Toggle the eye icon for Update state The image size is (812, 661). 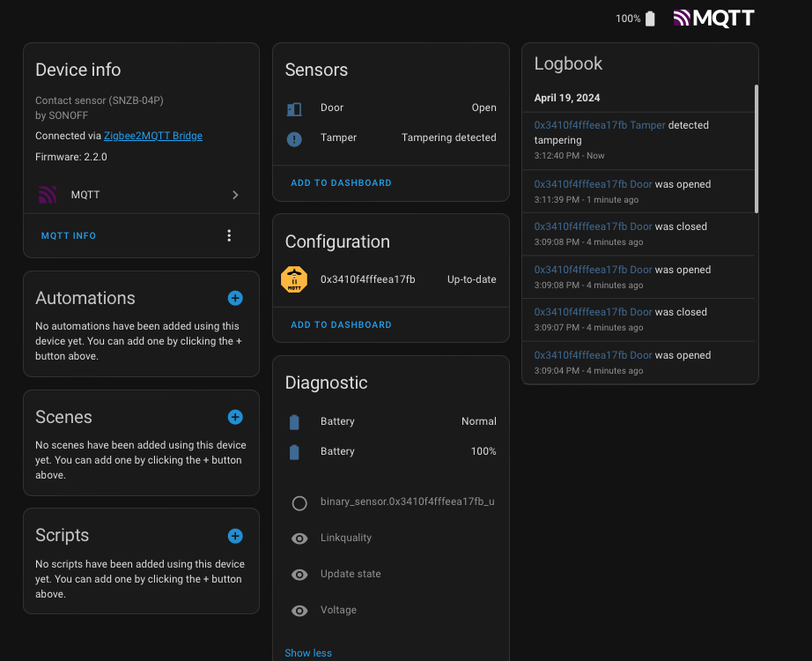[299, 575]
